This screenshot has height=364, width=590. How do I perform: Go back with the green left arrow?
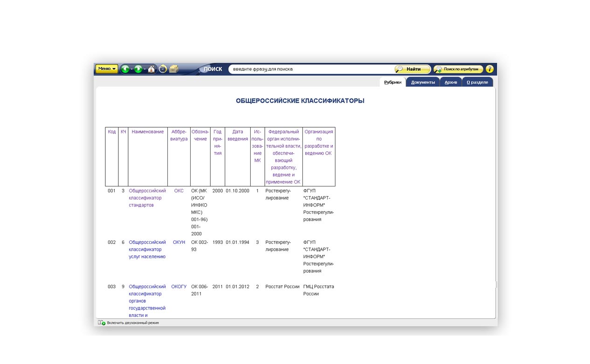tap(125, 69)
